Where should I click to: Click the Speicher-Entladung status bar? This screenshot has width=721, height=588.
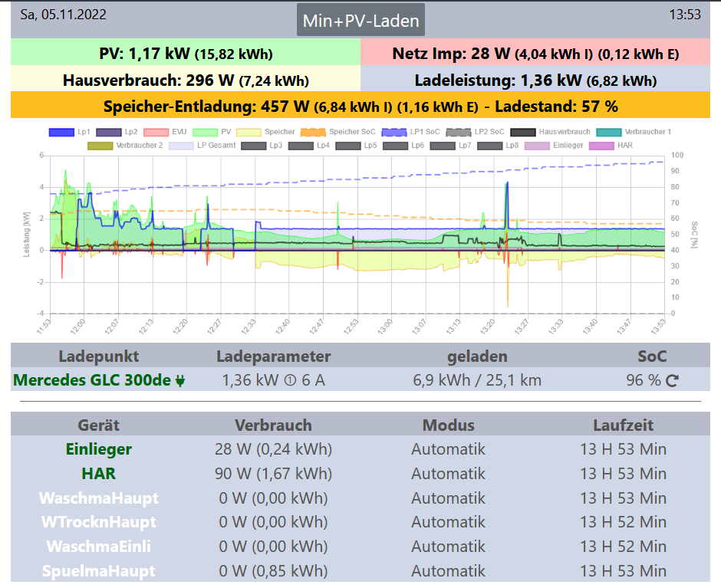(x=360, y=106)
